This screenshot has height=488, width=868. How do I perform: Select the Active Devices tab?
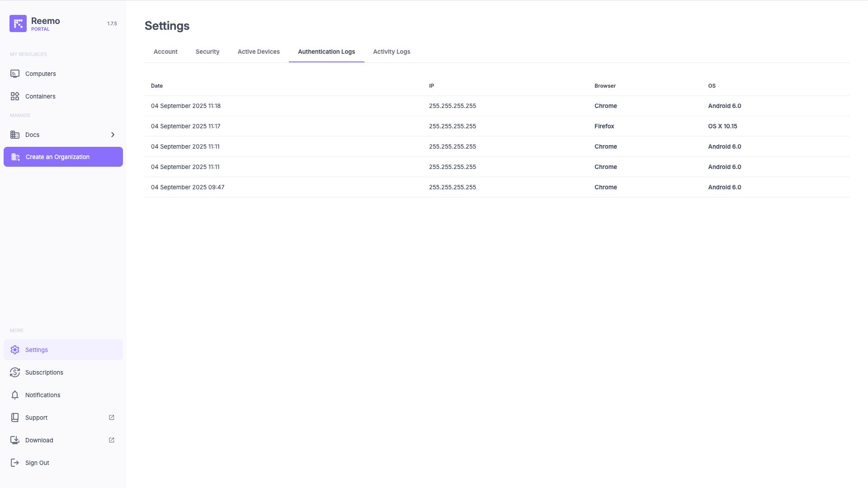click(x=259, y=52)
